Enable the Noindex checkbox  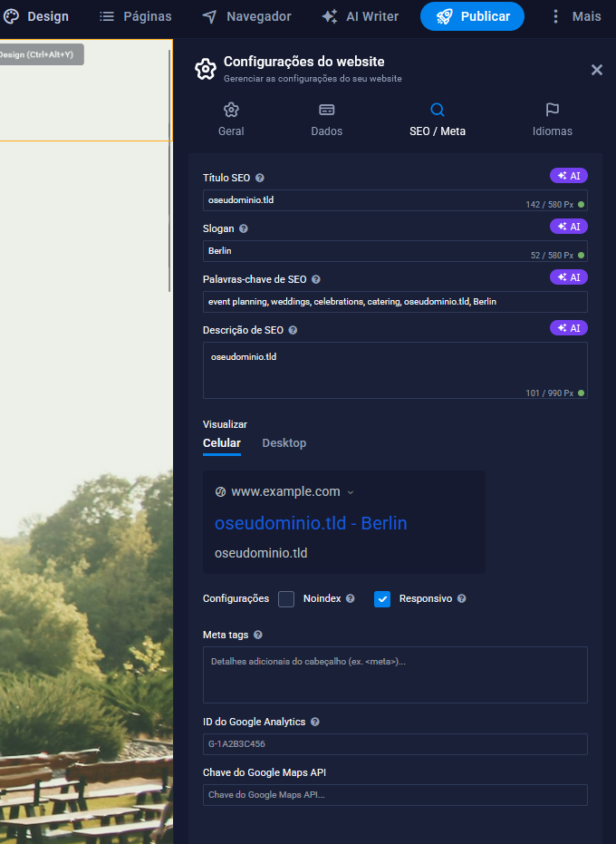(286, 599)
